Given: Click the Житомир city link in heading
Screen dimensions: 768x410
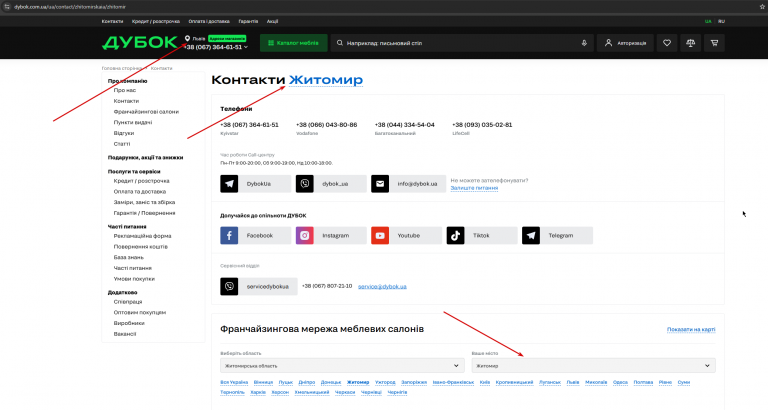Looking at the screenshot, I should click(326, 79).
